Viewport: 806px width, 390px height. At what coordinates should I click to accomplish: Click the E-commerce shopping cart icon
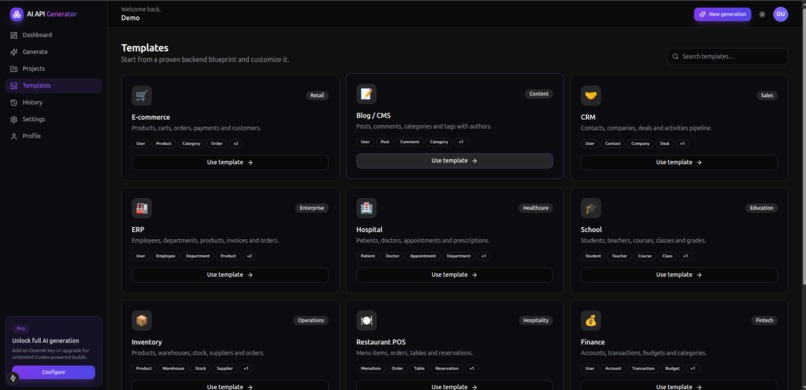pos(141,96)
